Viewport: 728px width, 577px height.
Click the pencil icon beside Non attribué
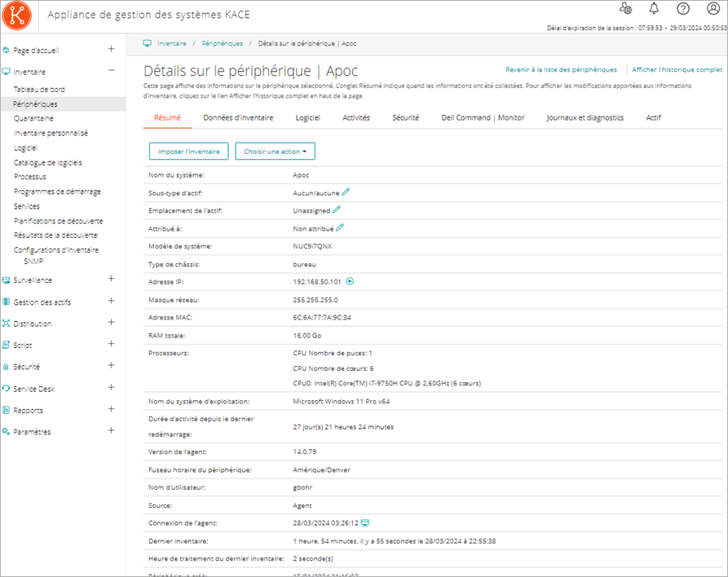pos(340,228)
